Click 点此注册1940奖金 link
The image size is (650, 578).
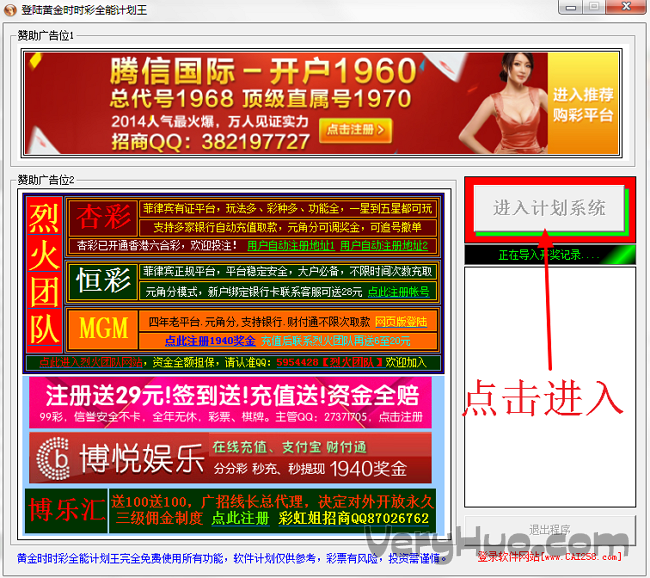[x=210, y=341]
